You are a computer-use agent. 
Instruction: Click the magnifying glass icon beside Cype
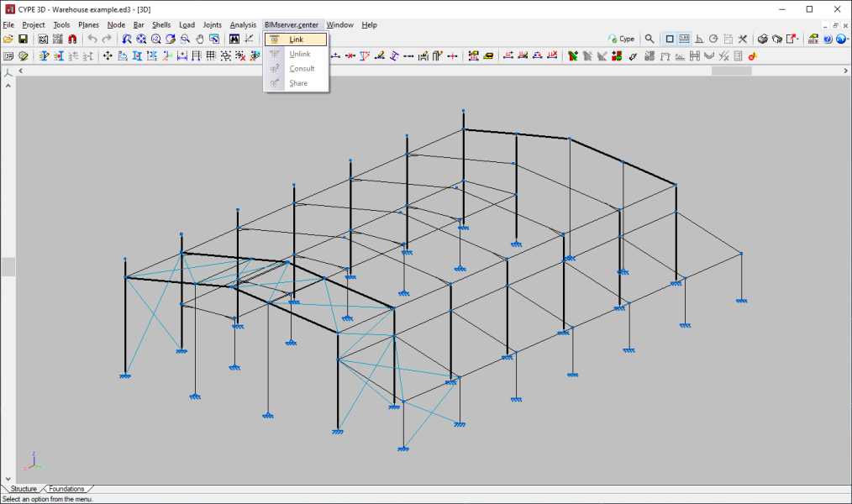coord(650,39)
